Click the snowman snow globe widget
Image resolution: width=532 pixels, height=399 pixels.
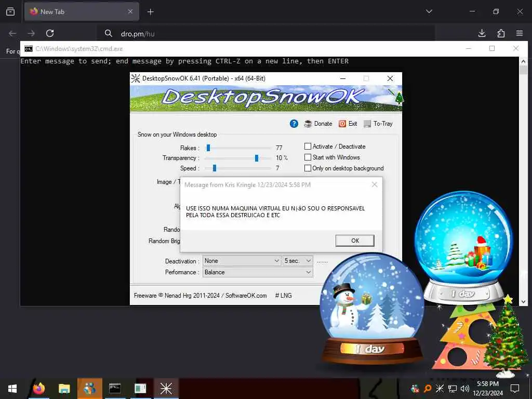[x=372, y=308]
